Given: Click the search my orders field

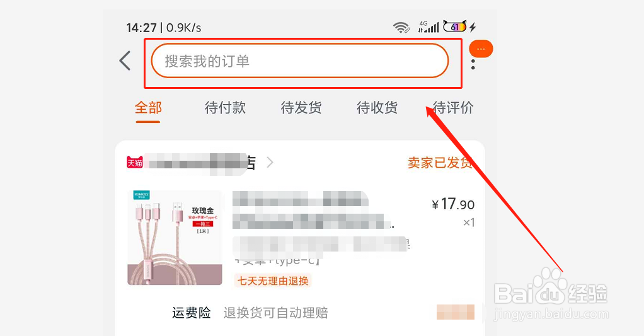Looking at the screenshot, I should tap(300, 61).
